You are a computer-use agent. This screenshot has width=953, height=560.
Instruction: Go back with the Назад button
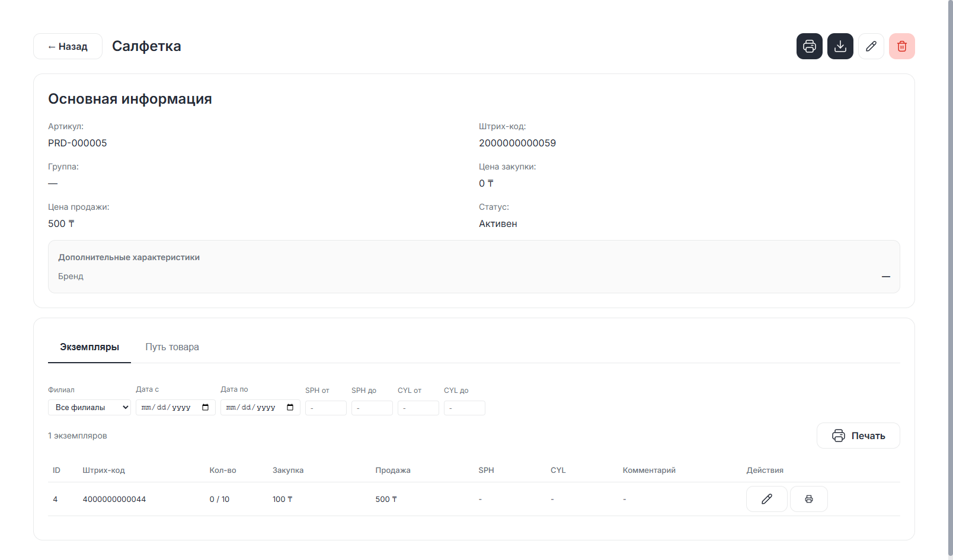pos(68,46)
